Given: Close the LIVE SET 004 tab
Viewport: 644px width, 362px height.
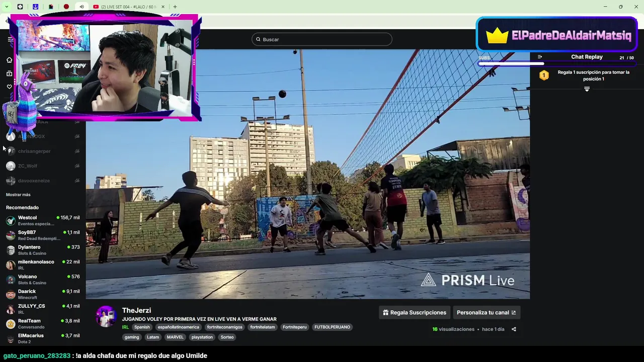Looking at the screenshot, I should 163,7.
